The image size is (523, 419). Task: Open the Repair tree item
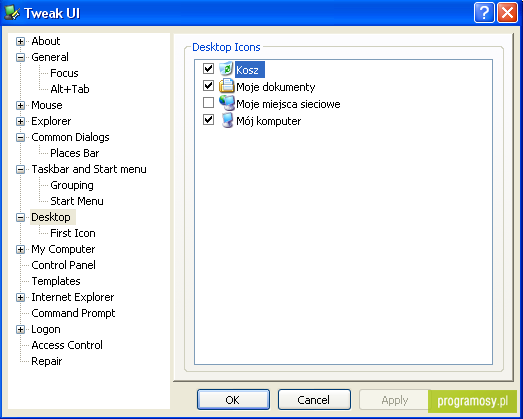[x=47, y=361]
